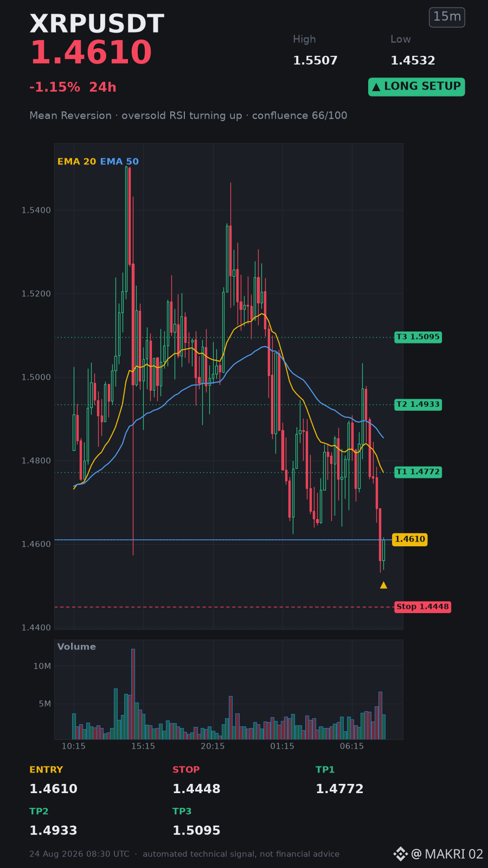The image size is (488, 868).
Task: Click the ENTRY label
Action: point(46,770)
